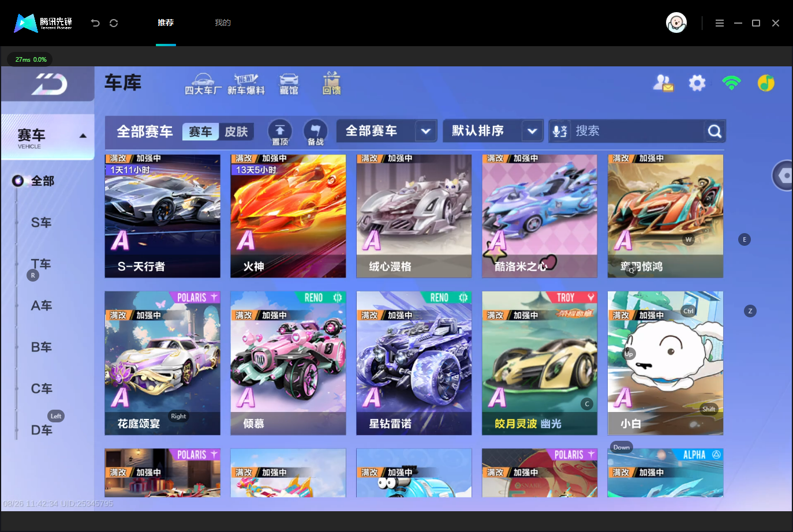
Task: Select the T车 category
Action: click(x=41, y=264)
